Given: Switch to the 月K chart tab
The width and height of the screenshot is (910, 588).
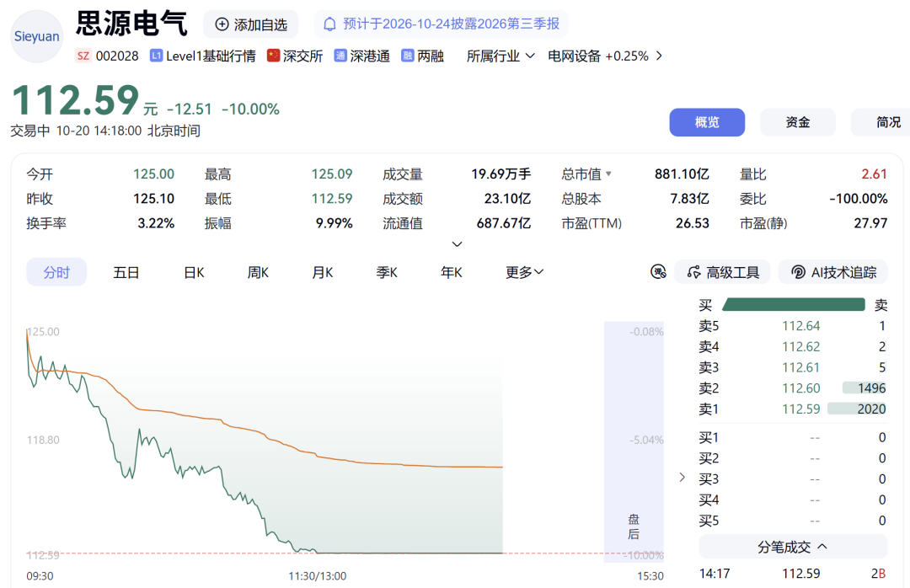Looking at the screenshot, I should (x=323, y=271).
